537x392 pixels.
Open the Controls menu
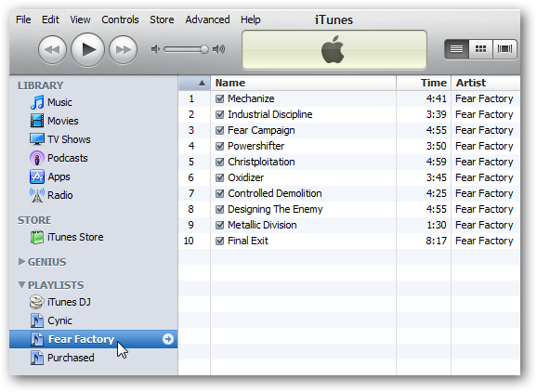pos(120,20)
